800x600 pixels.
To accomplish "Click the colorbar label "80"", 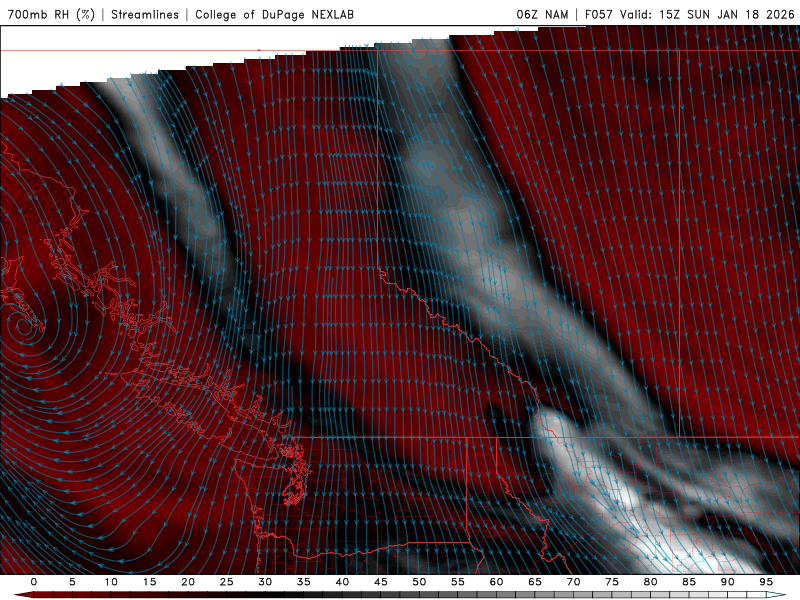I will (x=650, y=582).
